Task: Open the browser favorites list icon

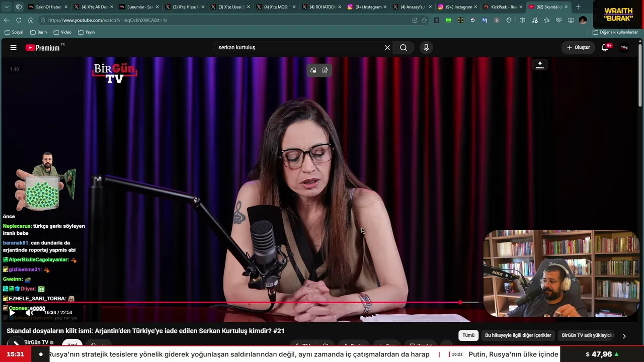Action: coord(546,20)
